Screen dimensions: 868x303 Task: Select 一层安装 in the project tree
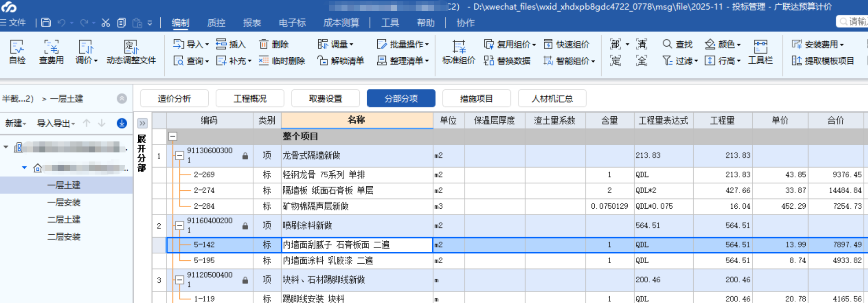pos(64,202)
